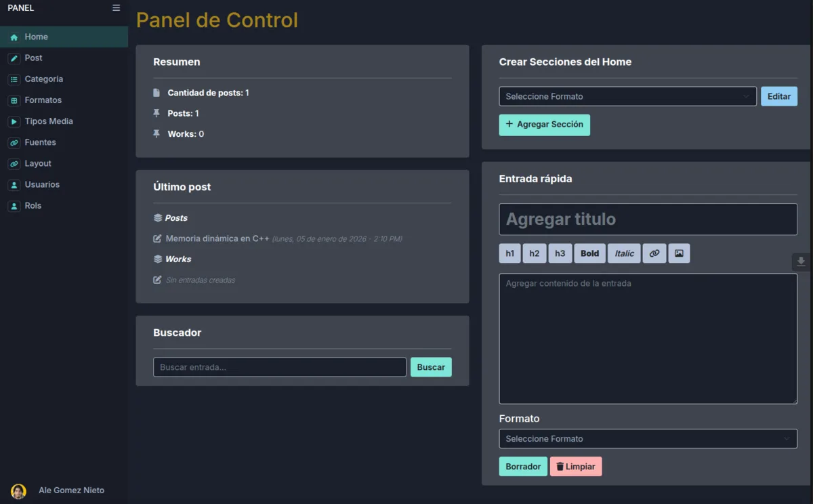The width and height of the screenshot is (813, 504).
Task: Click the user avatar of Ale Gomez Nieto
Action: pyautogui.click(x=18, y=490)
